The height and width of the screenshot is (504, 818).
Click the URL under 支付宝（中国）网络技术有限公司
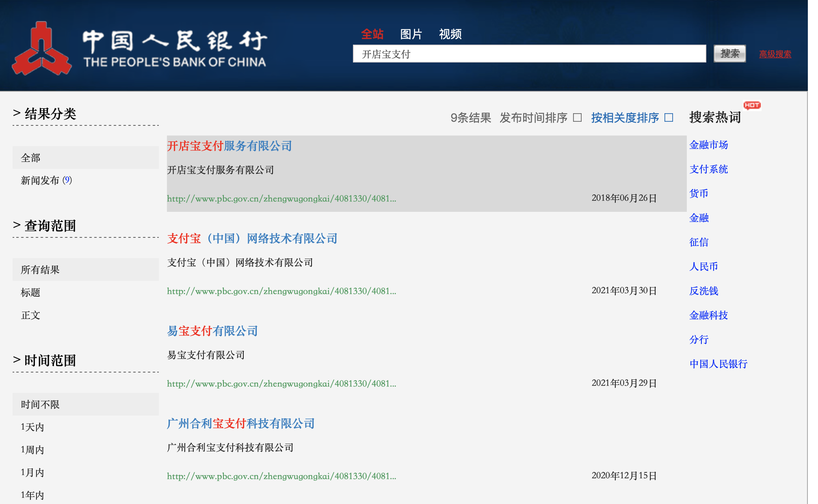point(281,291)
